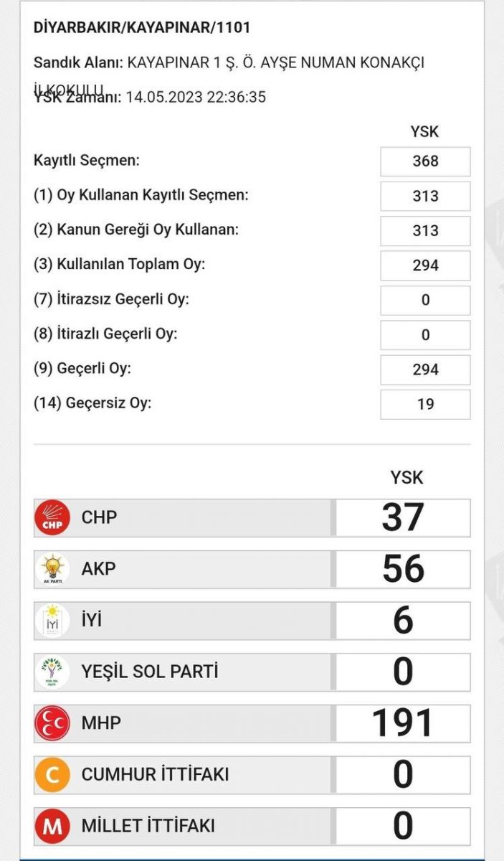
Task: Click the MİLLET İTTİFAKI row label
Action: [148, 827]
